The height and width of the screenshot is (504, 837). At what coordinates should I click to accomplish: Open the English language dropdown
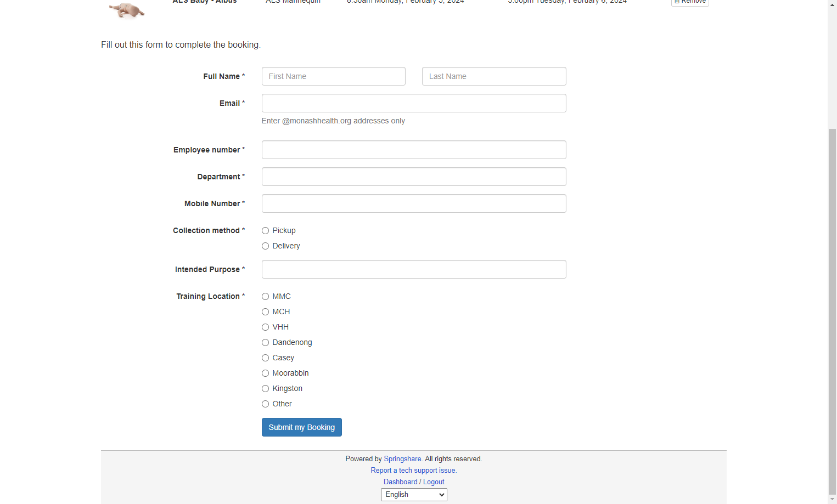point(414,495)
